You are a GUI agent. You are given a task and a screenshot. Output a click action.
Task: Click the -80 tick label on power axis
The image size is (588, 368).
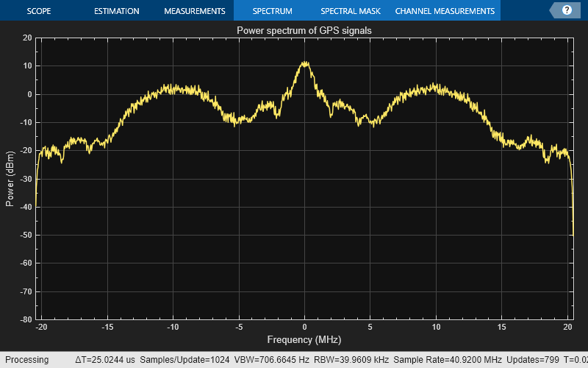26,319
